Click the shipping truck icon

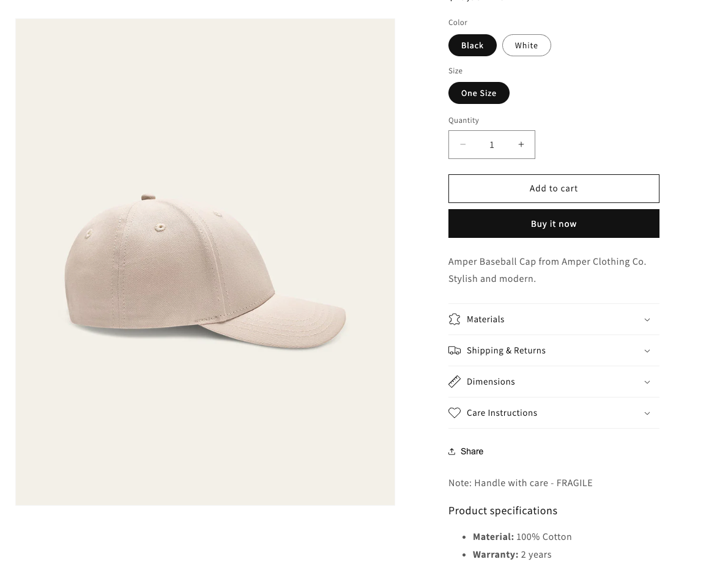tap(455, 350)
